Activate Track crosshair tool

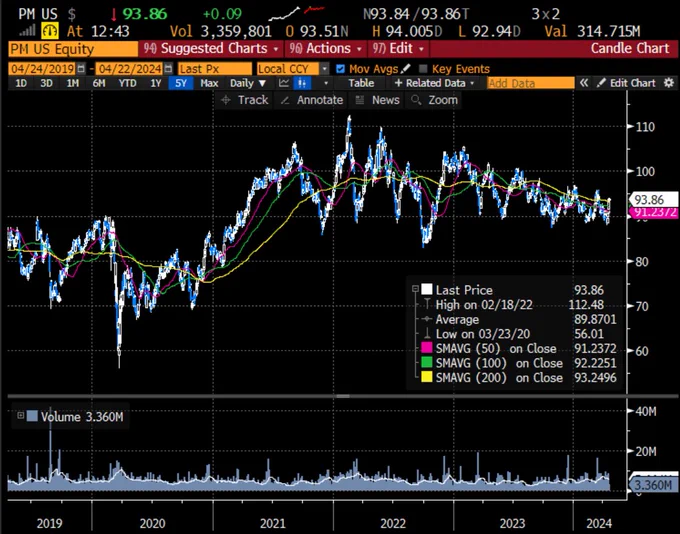(245, 100)
